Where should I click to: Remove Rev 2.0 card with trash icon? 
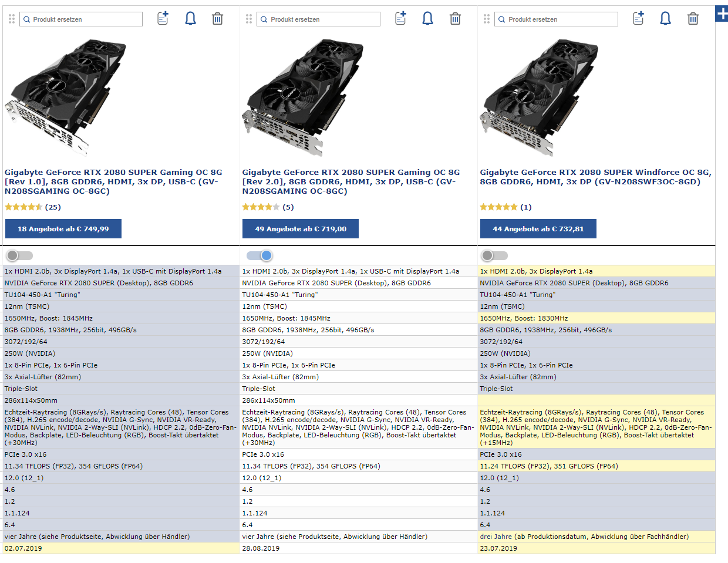[455, 19]
